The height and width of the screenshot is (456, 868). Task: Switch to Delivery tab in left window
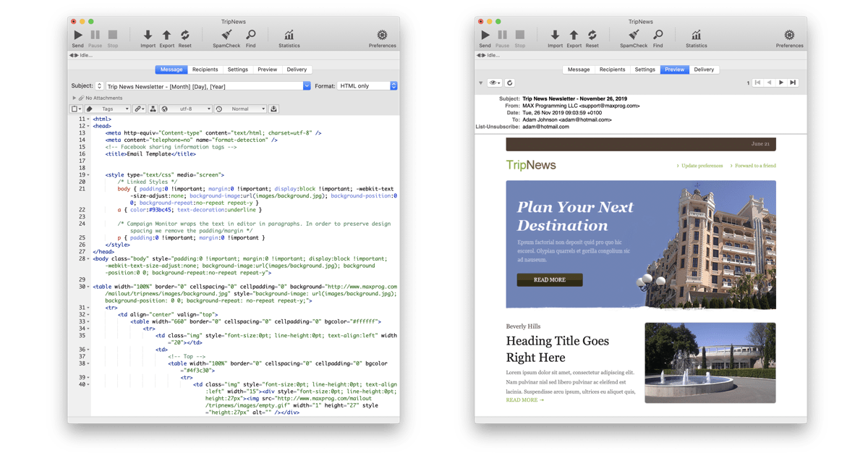297,69
